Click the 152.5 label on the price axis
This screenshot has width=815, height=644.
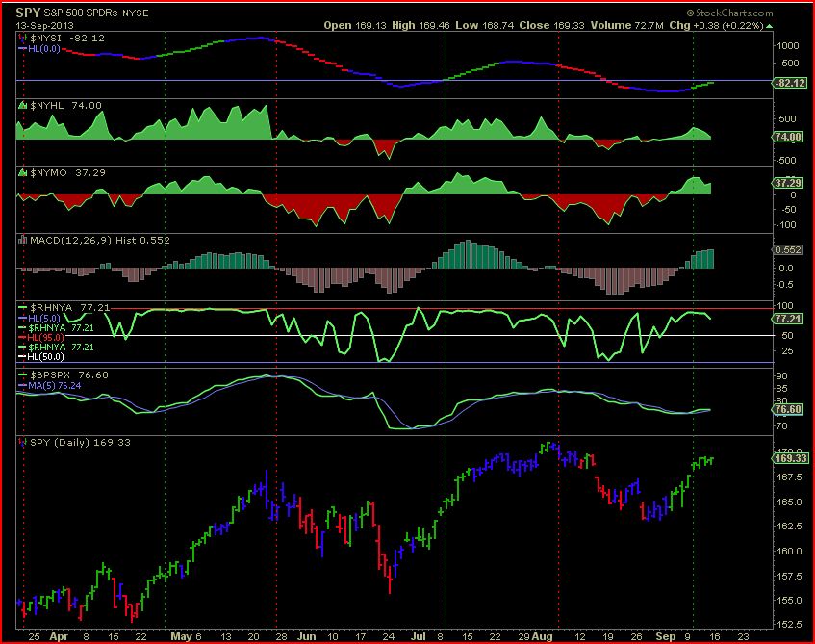(788, 624)
